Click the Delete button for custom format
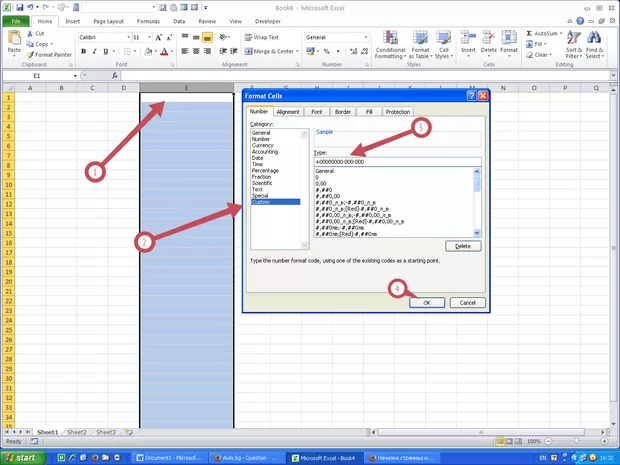 click(x=462, y=245)
